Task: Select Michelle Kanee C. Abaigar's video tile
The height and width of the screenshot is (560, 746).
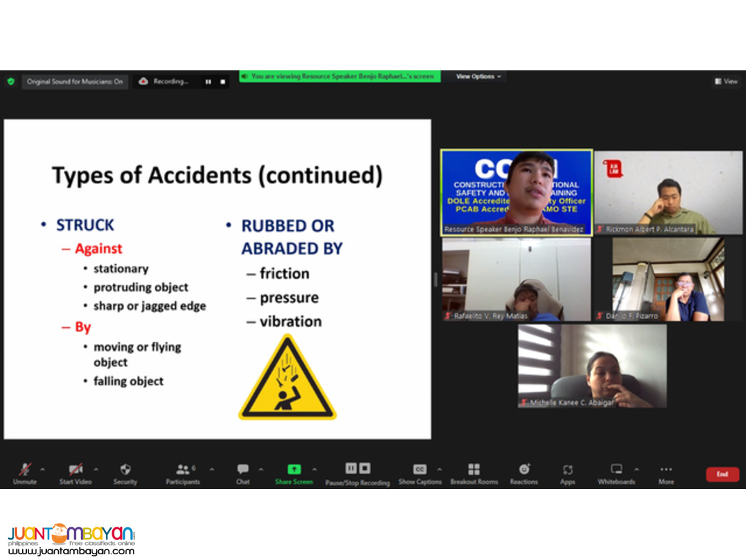Action: pyautogui.click(x=592, y=365)
